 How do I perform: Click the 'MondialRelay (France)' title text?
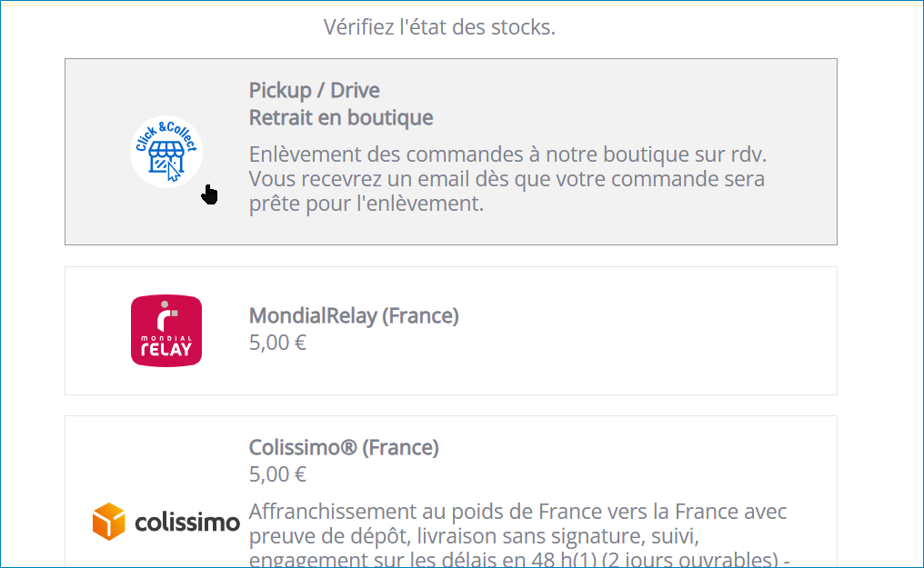pyautogui.click(x=354, y=316)
